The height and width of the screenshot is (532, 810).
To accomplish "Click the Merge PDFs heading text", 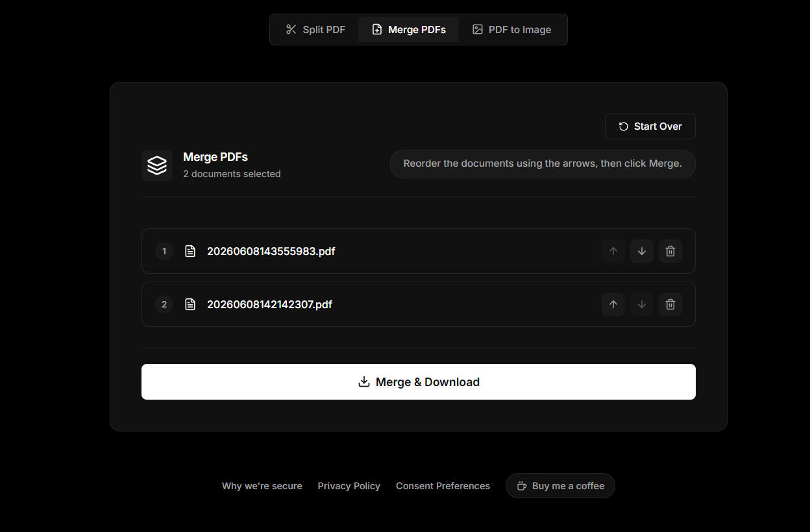I will point(215,157).
